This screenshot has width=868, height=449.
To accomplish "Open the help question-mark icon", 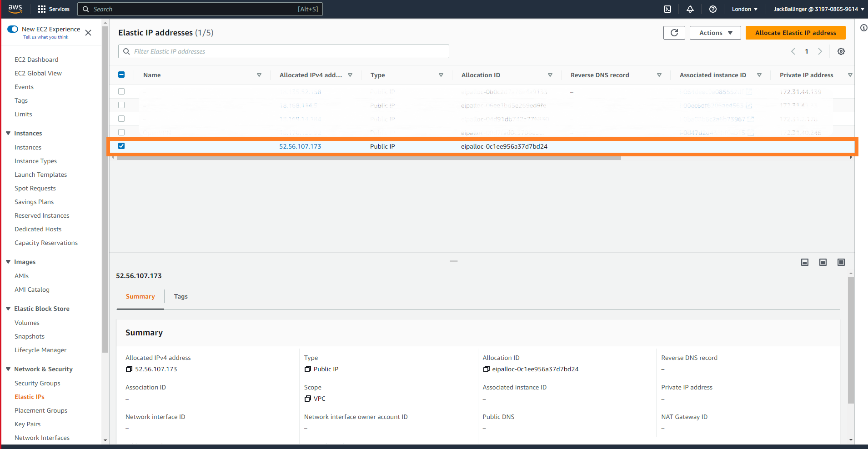I will (x=713, y=9).
